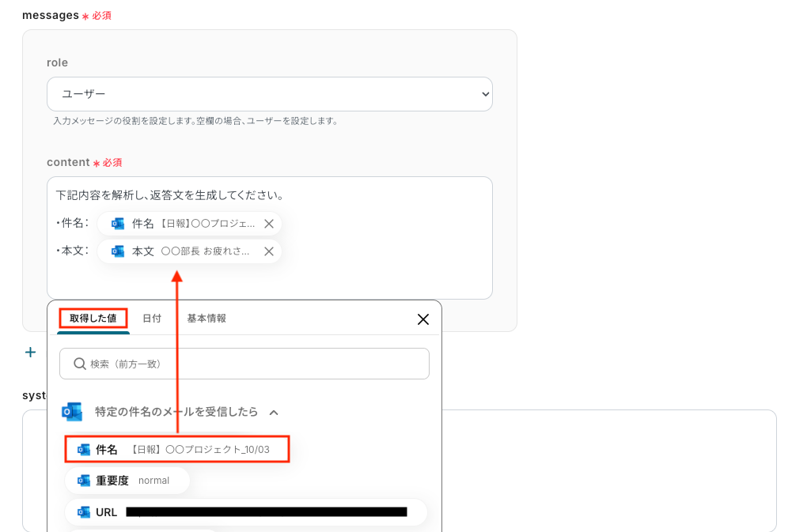807x532 pixels.
Task: Click the Outlook icon beside the trigger title
Action: click(x=72, y=412)
